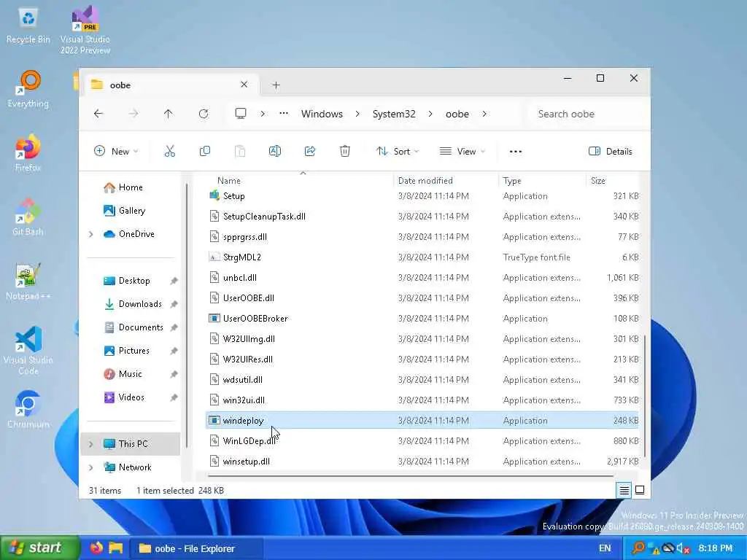Open Recycle Bin desktop icon

click(28, 26)
